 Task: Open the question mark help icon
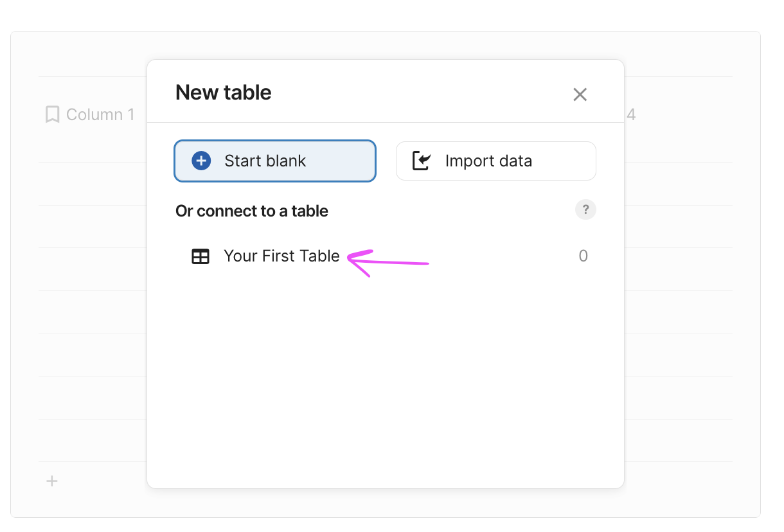[585, 209]
